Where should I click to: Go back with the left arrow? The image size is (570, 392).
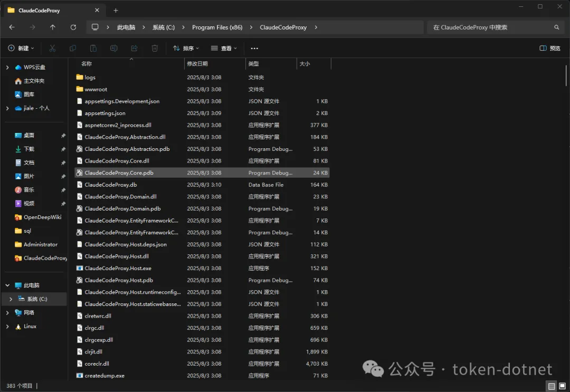coord(12,27)
